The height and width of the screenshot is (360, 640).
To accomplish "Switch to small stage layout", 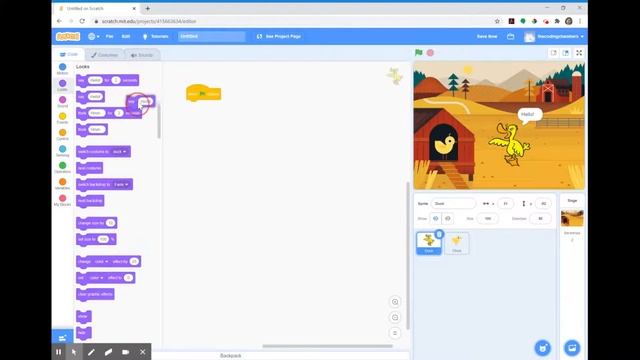I will [x=554, y=53].
